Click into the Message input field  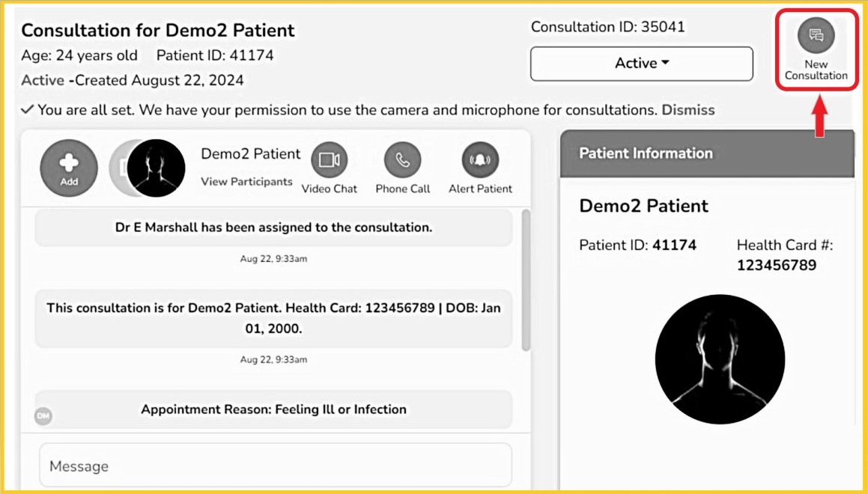pyautogui.click(x=276, y=466)
